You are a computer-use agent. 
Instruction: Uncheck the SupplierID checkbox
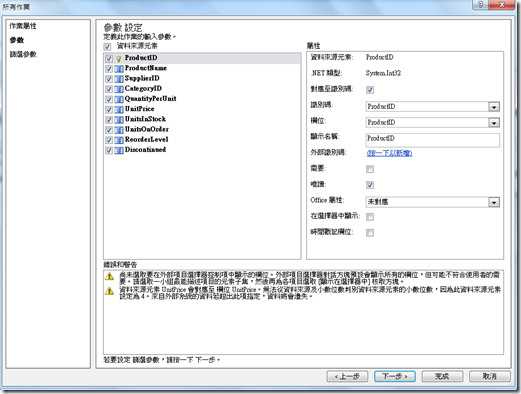coord(109,79)
